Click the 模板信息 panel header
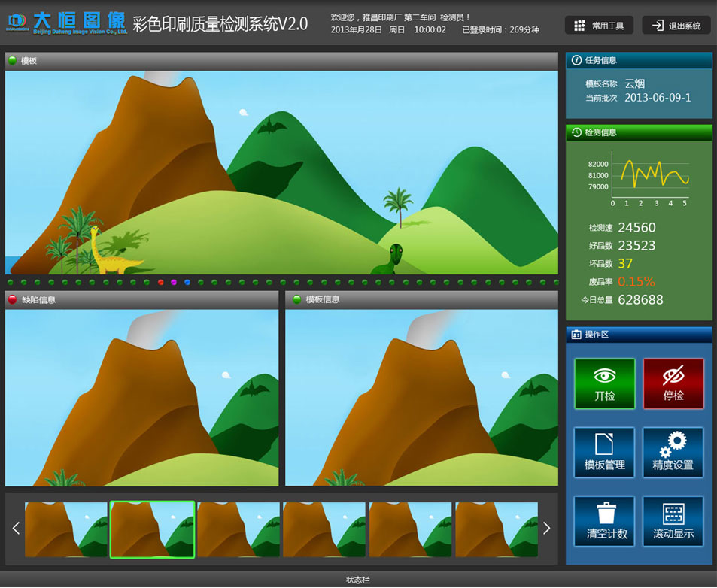 pos(421,299)
